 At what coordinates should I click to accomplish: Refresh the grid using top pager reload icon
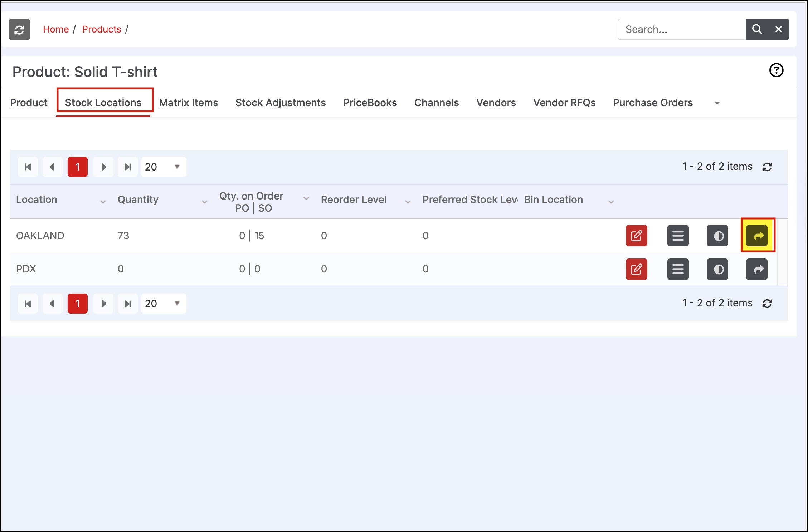pyautogui.click(x=767, y=167)
